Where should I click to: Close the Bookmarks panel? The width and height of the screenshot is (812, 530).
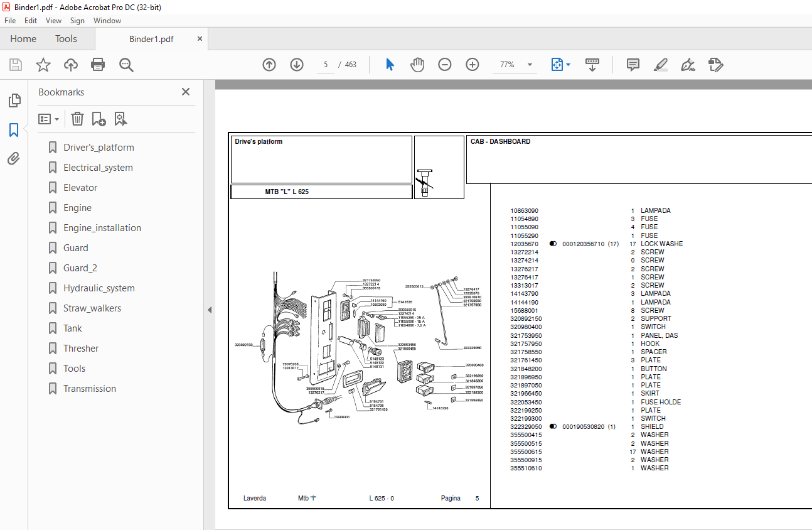coord(186,92)
